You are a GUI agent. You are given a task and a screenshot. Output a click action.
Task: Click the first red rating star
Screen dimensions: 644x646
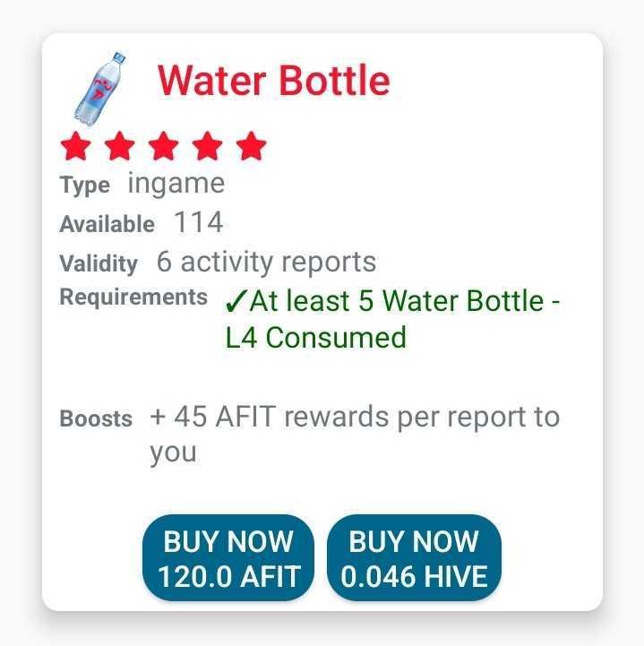[x=75, y=145]
